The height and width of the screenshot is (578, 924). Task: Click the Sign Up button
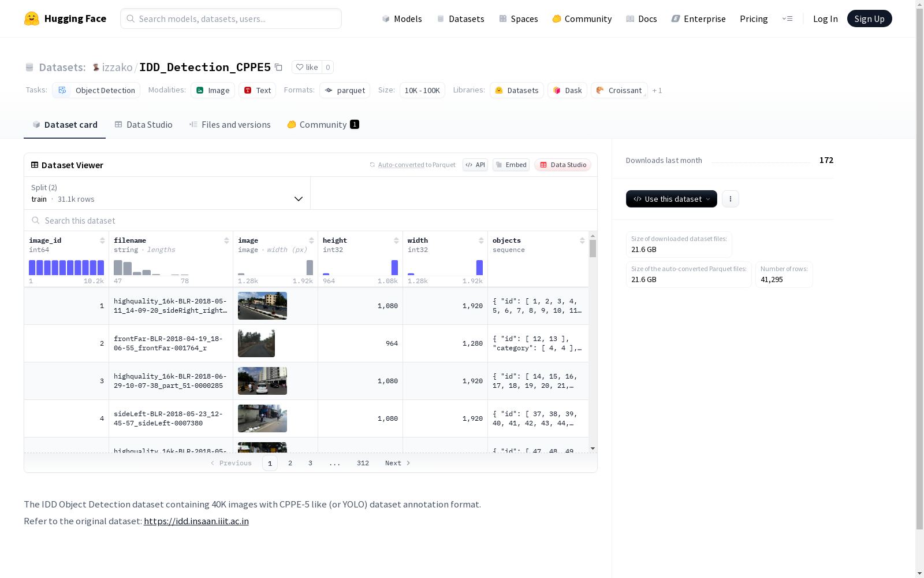[869, 18]
